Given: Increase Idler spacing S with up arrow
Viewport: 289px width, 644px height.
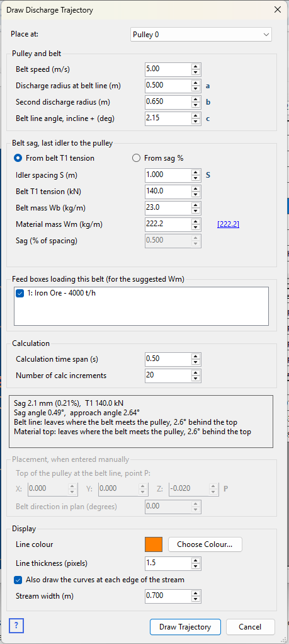Looking at the screenshot, I should pyautogui.click(x=196, y=173).
